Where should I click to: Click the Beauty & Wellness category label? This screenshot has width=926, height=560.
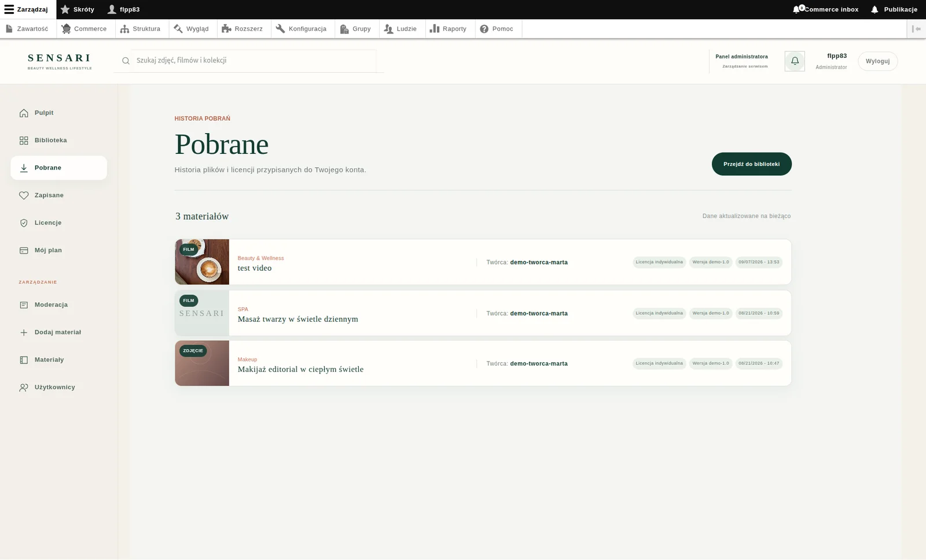click(x=261, y=258)
